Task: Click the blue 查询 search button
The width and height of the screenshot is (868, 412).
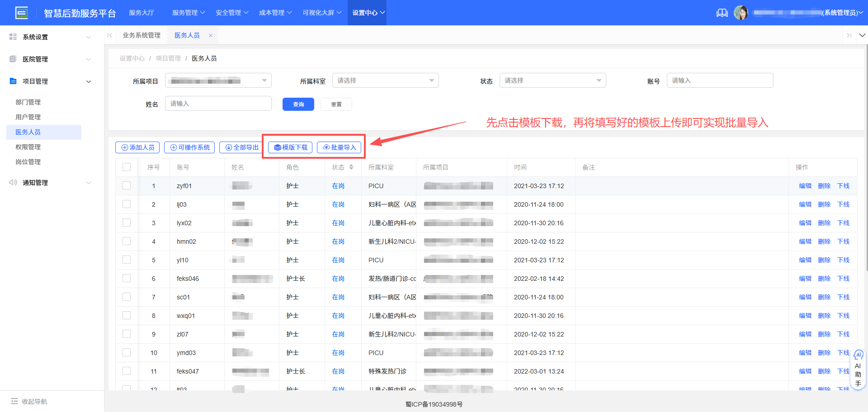Action: pyautogui.click(x=298, y=104)
